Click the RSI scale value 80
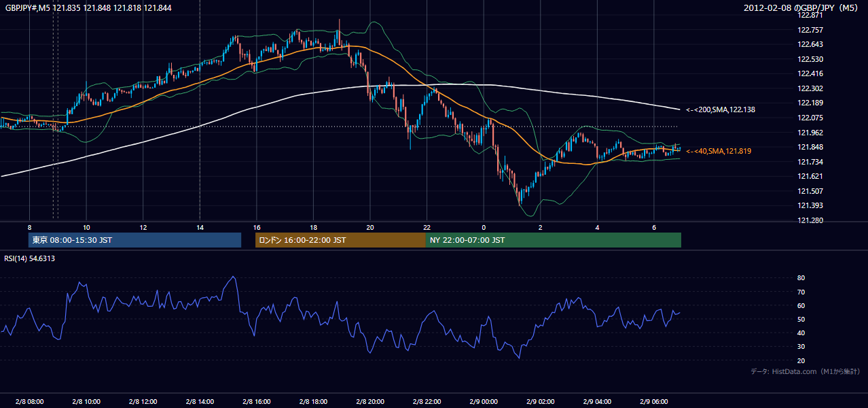The image size is (868, 408). coord(801,278)
